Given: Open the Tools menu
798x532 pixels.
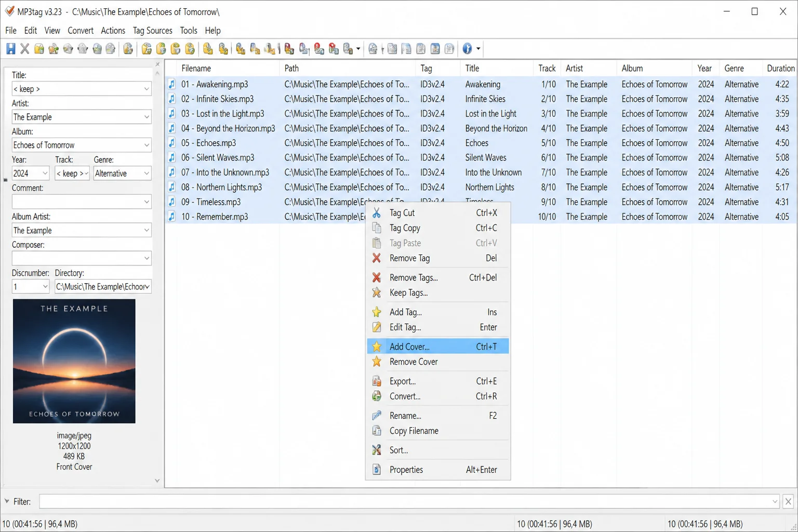Looking at the screenshot, I should pyautogui.click(x=189, y=31).
